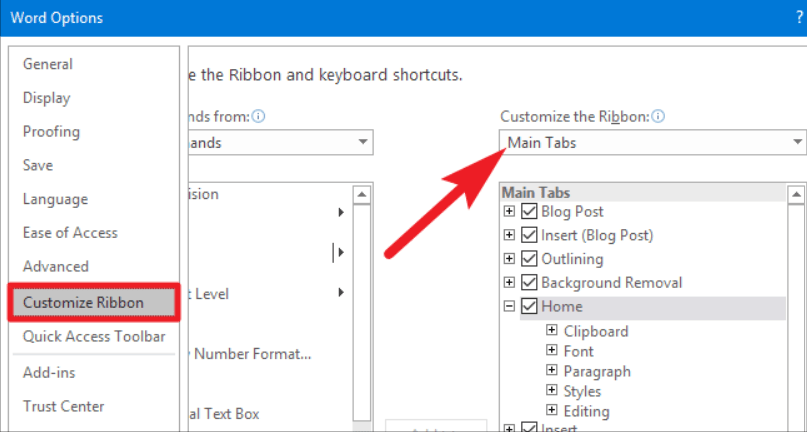Expand the Blog Post tree node
Viewport: 807px width, 432px height.
(x=509, y=212)
